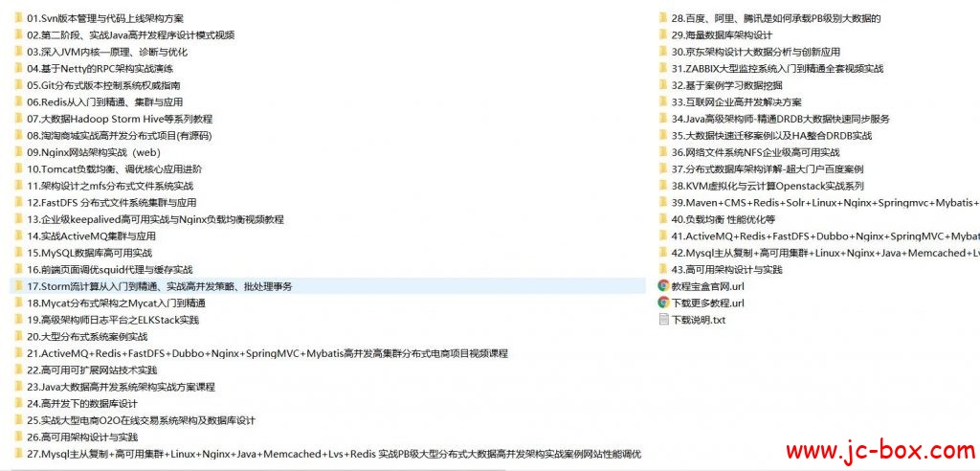Select 04.基于Netty的RPC架构实战演练
980x471 pixels.
coord(100,69)
